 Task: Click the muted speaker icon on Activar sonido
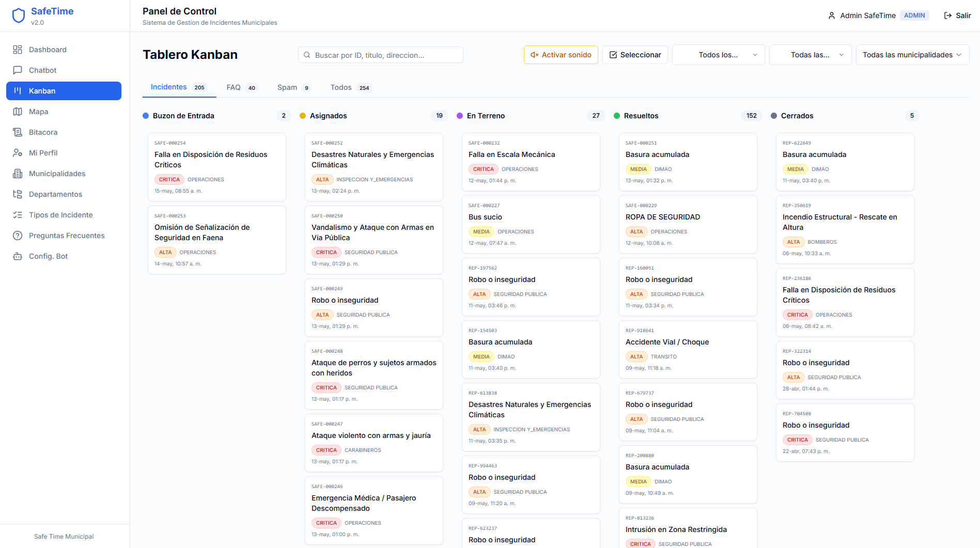pyautogui.click(x=535, y=55)
